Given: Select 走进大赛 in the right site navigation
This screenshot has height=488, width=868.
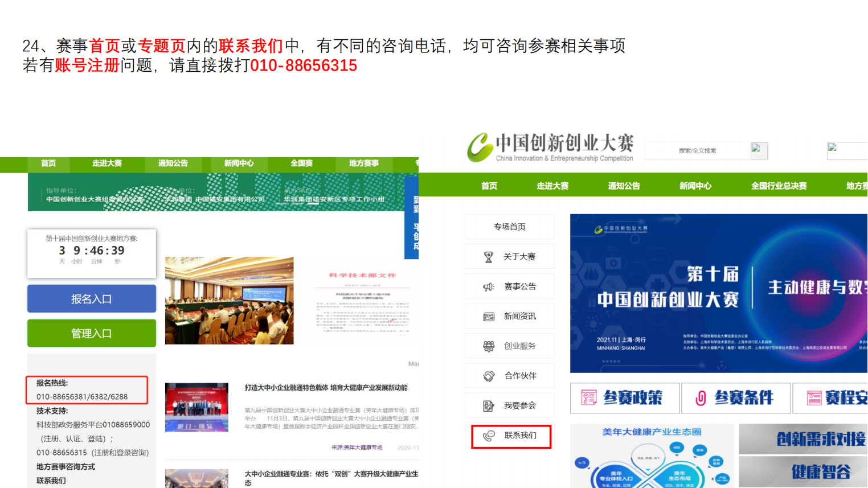Looking at the screenshot, I should 552,186.
